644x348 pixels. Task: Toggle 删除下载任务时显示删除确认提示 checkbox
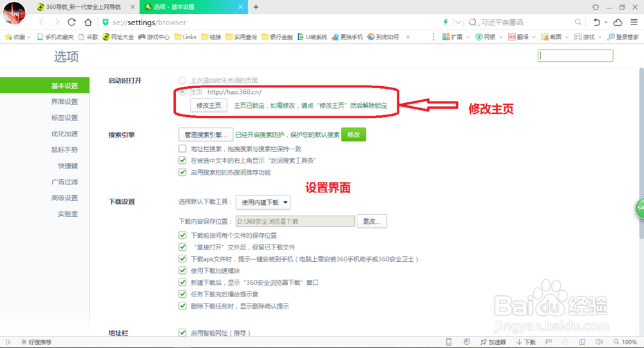click(x=182, y=306)
